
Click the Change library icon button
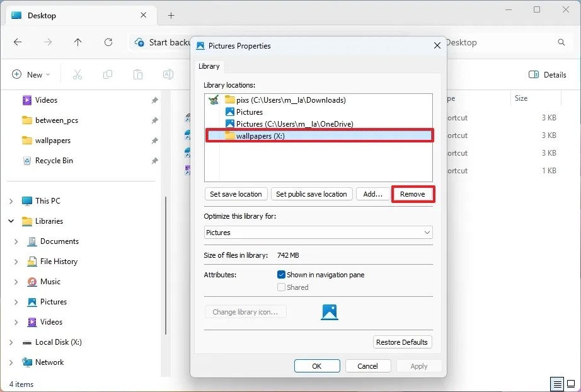pyautogui.click(x=245, y=311)
